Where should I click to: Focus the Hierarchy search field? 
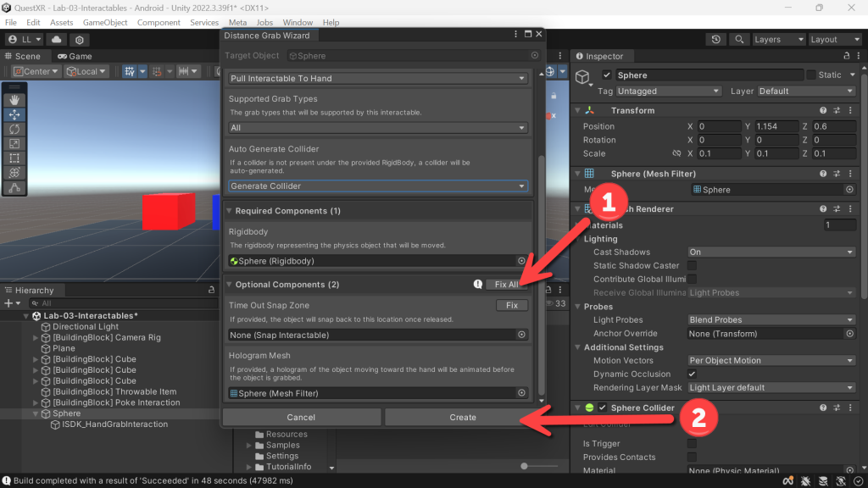click(x=123, y=303)
